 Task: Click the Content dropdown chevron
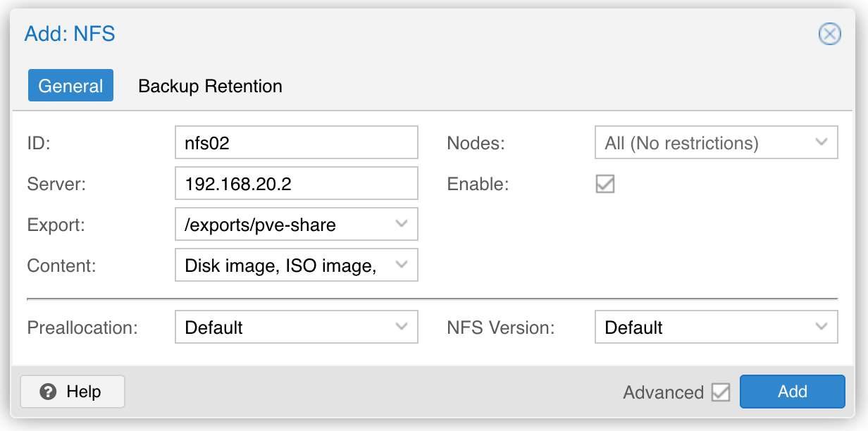pos(402,265)
